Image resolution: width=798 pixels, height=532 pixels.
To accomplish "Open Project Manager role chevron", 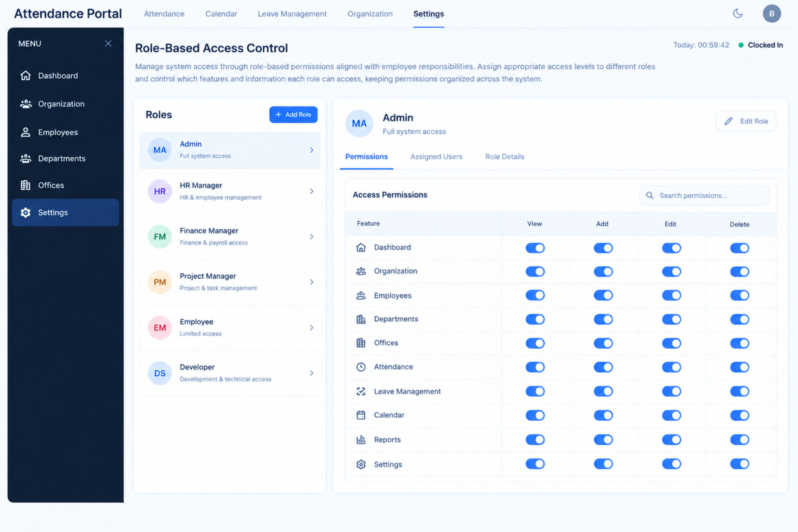I will coord(311,282).
